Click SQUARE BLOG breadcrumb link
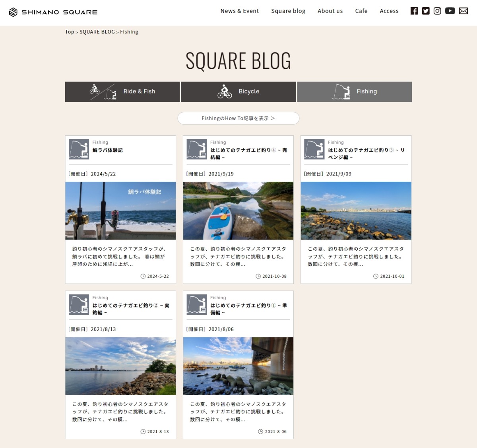This screenshot has width=477, height=448. pyautogui.click(x=97, y=32)
